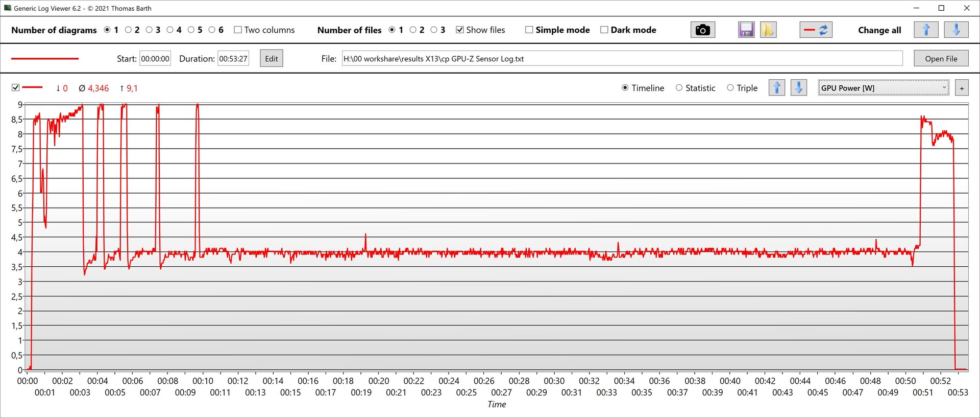Screen dimensions: 980x418
Task: Click Change all down arrow button
Action: (x=955, y=30)
